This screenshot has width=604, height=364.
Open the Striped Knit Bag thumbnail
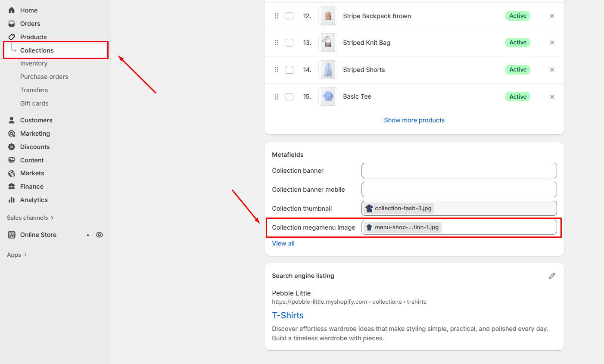tap(328, 43)
